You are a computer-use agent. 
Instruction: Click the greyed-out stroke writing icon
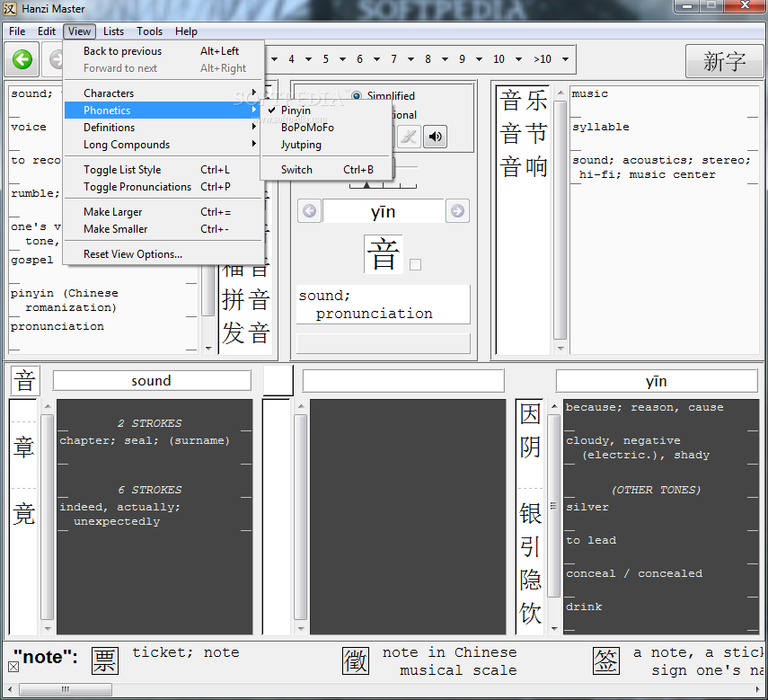coord(409,137)
